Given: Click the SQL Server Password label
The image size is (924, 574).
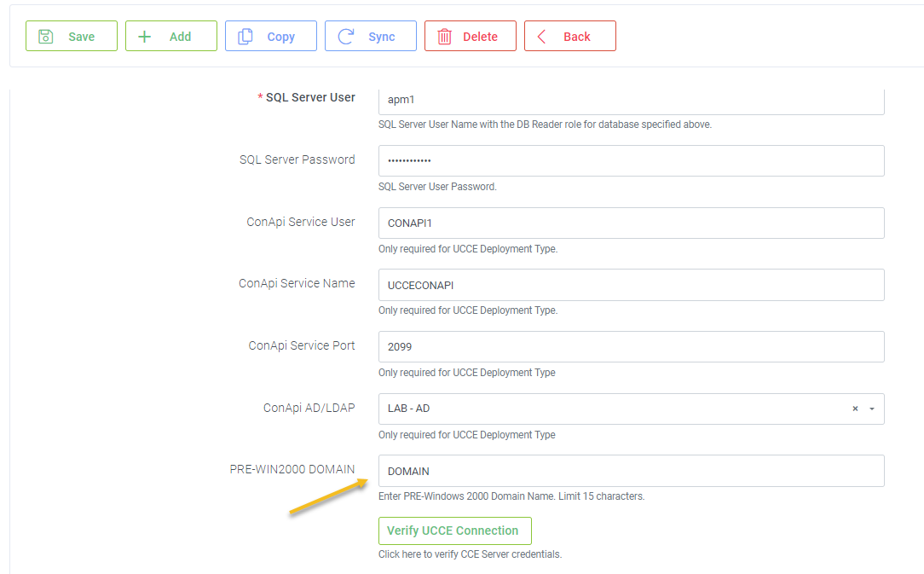Looking at the screenshot, I should [x=297, y=159].
